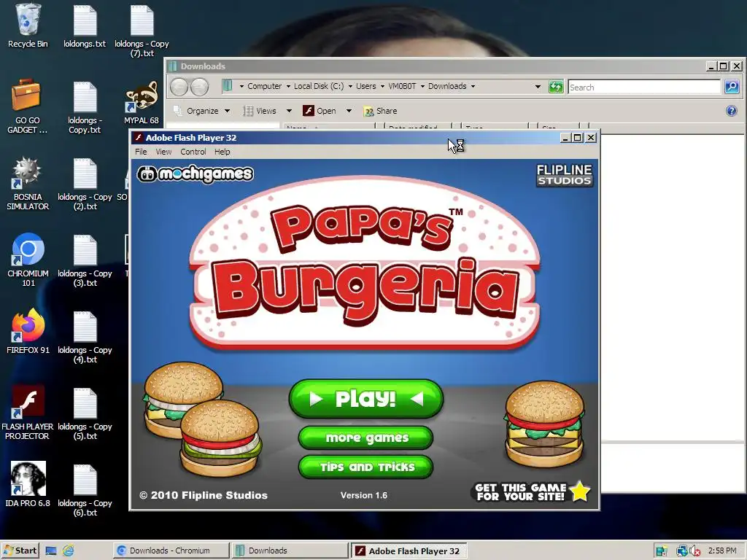Click the green refresh button in Downloads
The height and width of the screenshot is (560, 747).
tap(556, 87)
